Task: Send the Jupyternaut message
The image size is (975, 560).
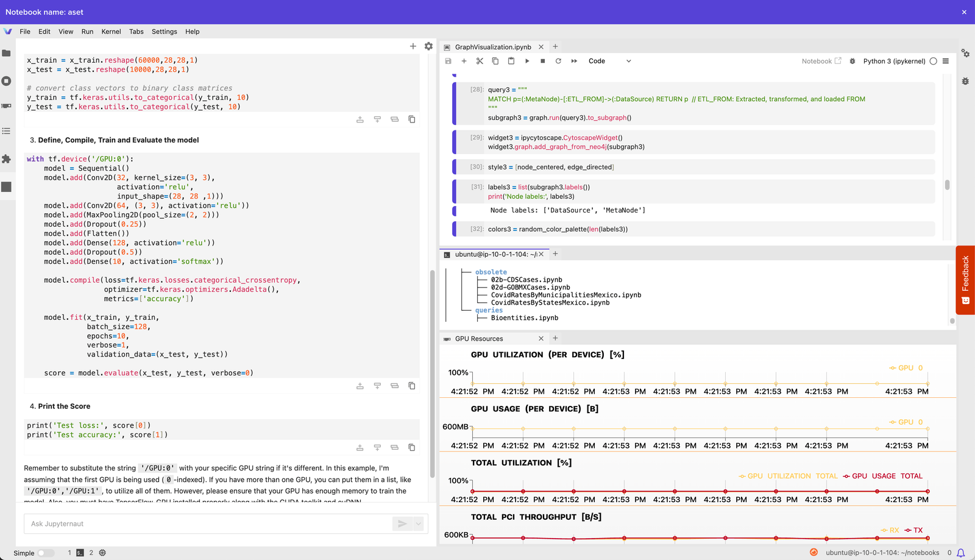Action: [402, 523]
